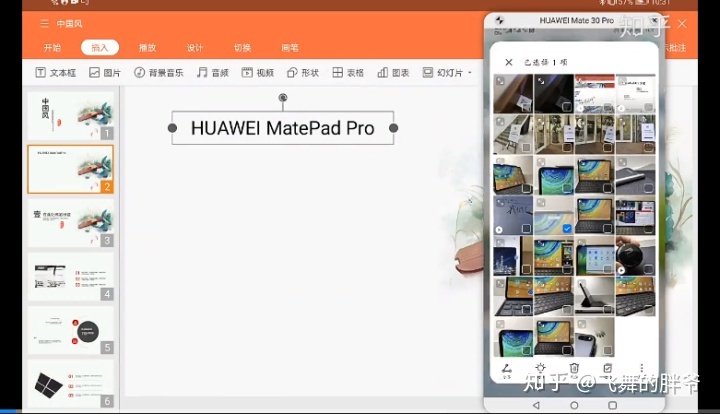Open the hamburger menu beside 中国风

click(x=44, y=23)
